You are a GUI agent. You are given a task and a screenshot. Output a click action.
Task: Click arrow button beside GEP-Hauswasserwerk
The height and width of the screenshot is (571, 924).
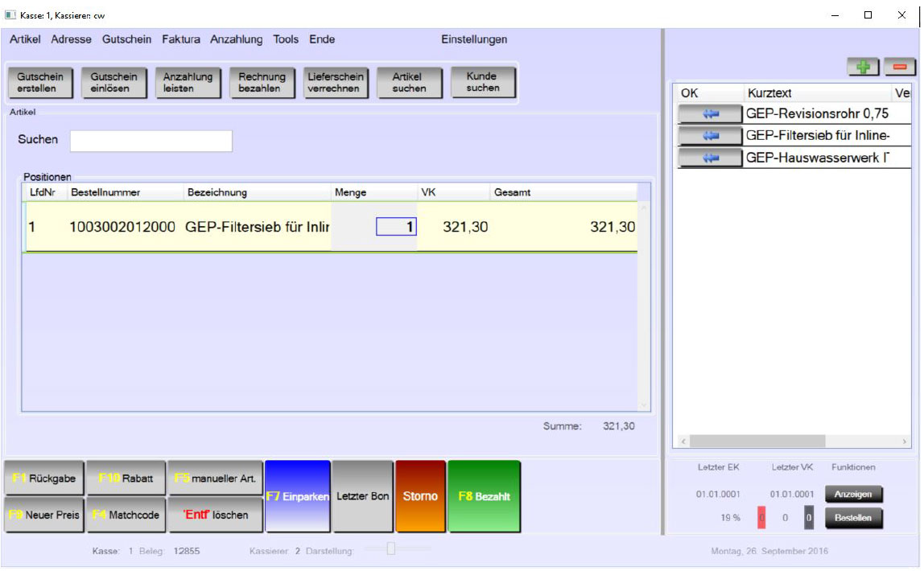[710, 158]
